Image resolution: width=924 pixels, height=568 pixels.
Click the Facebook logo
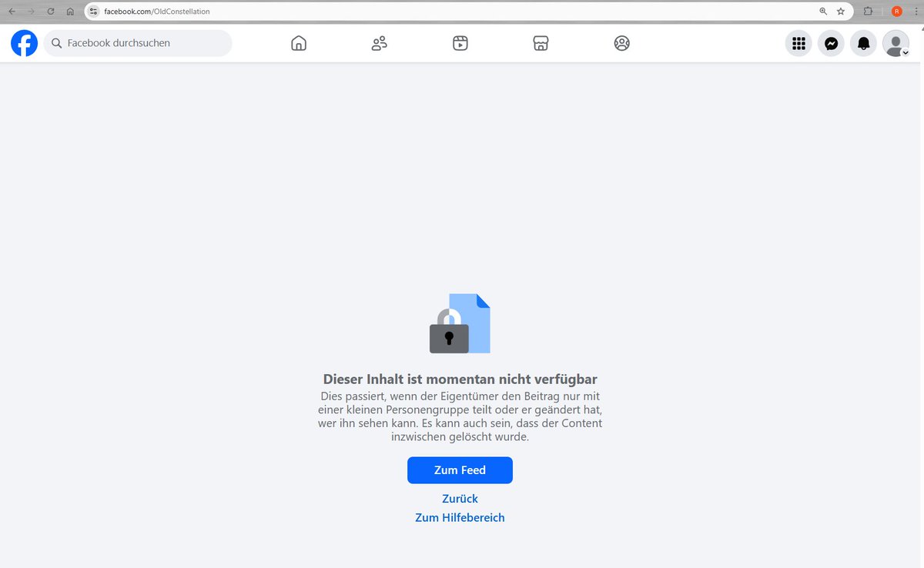[x=24, y=43]
